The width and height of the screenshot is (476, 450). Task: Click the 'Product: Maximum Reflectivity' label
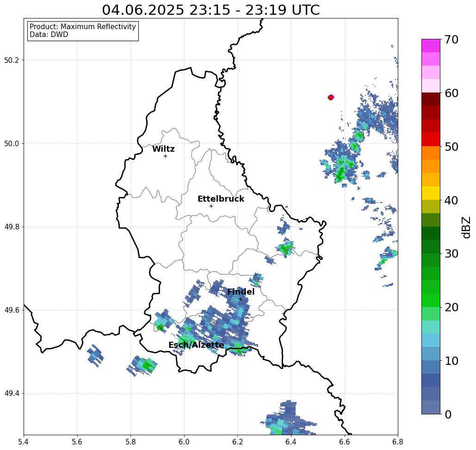(82, 27)
